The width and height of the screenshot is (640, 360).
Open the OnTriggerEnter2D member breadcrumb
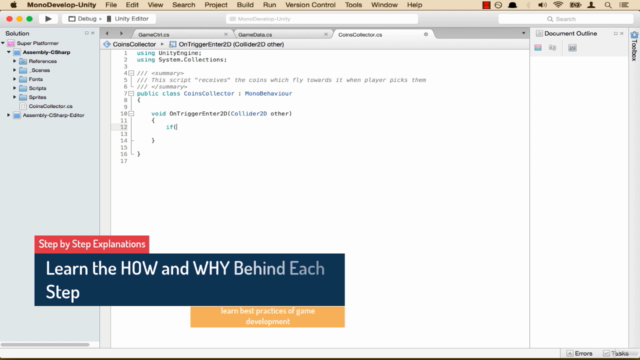click(227, 44)
